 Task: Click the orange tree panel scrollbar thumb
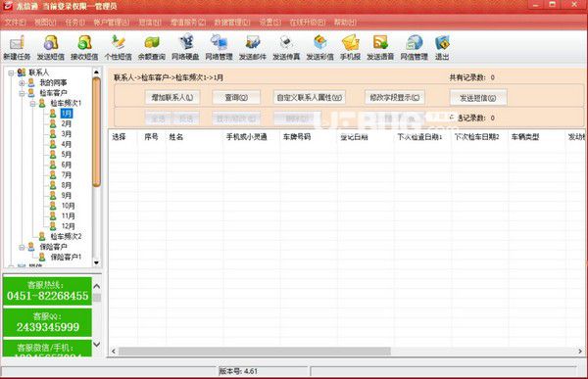(x=96, y=131)
